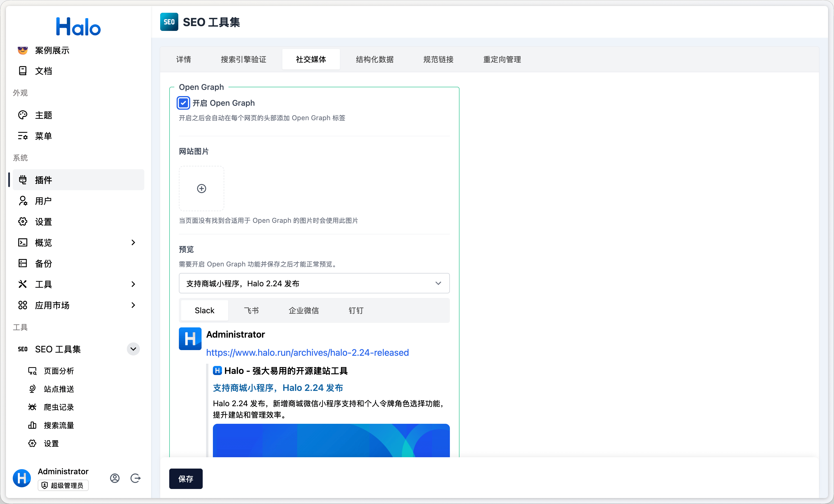Image resolution: width=834 pixels, height=504 pixels.
Task: Click the plus icon to add website image
Action: click(201, 189)
